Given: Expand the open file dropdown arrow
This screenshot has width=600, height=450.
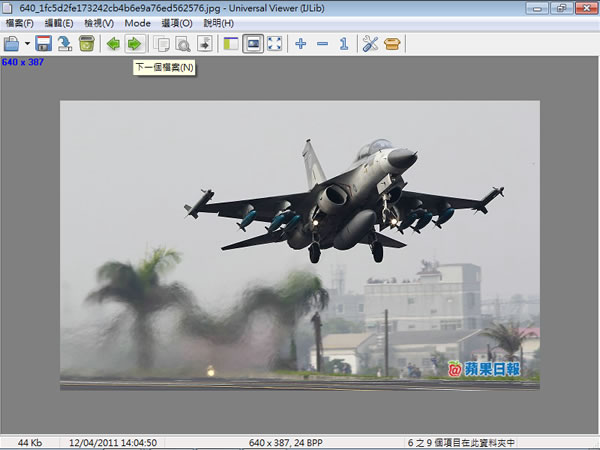Looking at the screenshot, I should (x=27, y=44).
